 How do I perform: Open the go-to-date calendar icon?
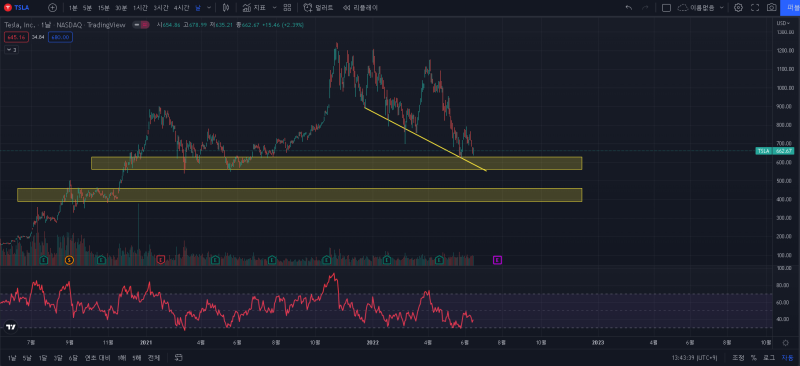[179, 357]
